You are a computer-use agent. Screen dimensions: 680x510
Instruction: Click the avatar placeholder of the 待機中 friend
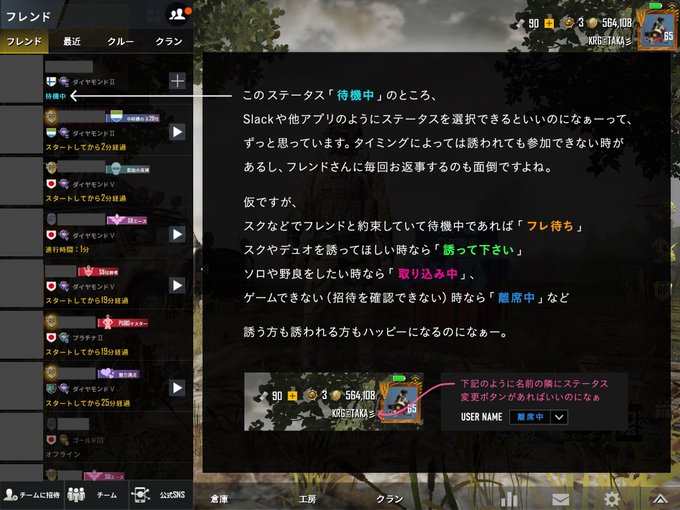click(21, 78)
